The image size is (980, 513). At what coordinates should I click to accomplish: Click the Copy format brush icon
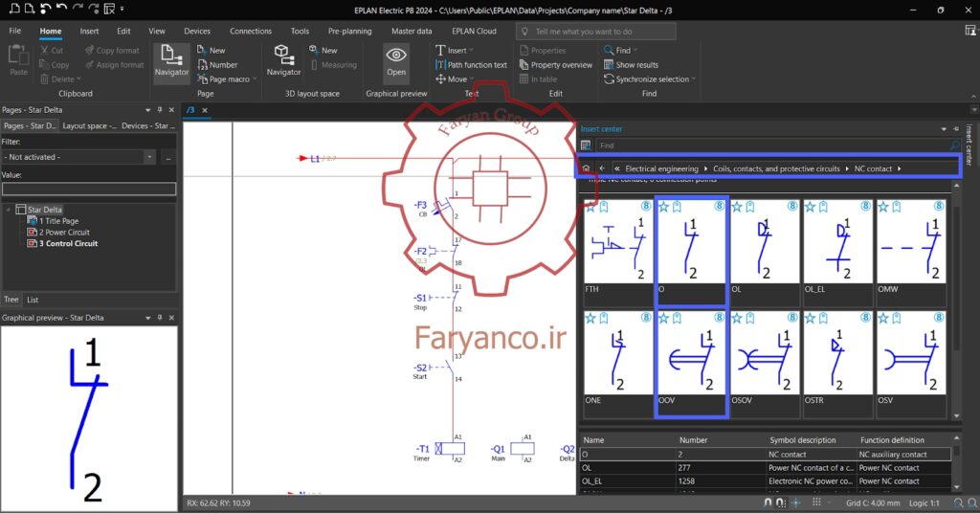(89, 50)
